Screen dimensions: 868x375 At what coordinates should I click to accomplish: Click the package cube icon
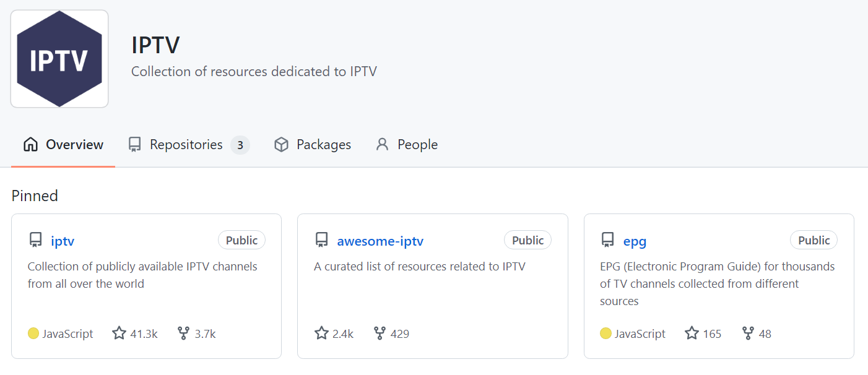pyautogui.click(x=281, y=145)
